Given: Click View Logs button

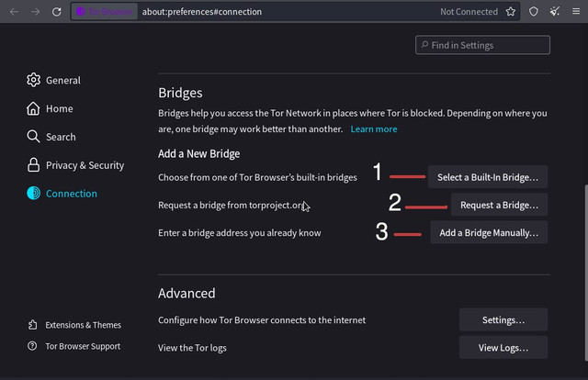Looking at the screenshot, I should 503,347.
